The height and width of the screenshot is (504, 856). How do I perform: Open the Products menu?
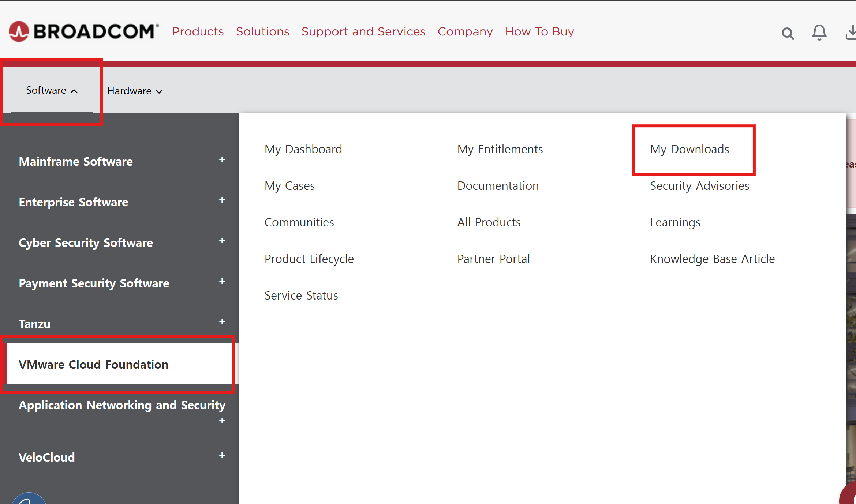click(198, 32)
